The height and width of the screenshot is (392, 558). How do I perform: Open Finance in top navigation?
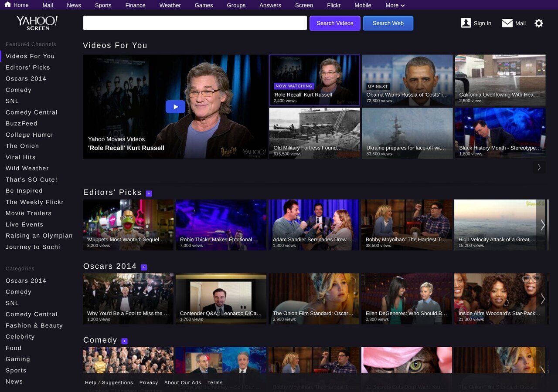135,5
